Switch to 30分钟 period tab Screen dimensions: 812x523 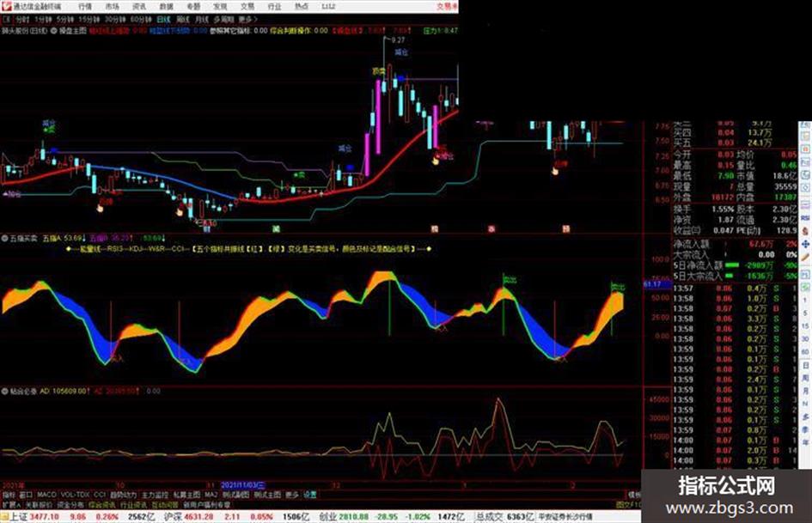point(115,20)
